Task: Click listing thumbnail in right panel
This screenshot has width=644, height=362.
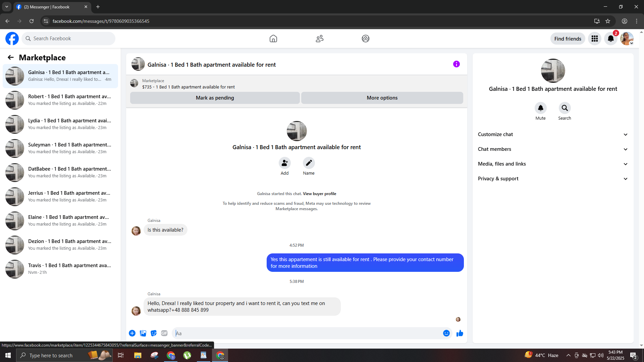Action: [x=553, y=71]
